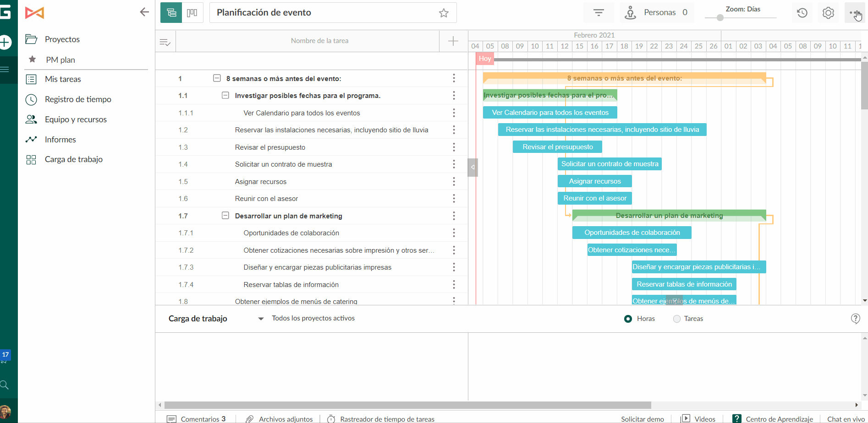The width and height of the screenshot is (868, 423).
Task: Open row menu for Asignar recursos
Action: [454, 181]
